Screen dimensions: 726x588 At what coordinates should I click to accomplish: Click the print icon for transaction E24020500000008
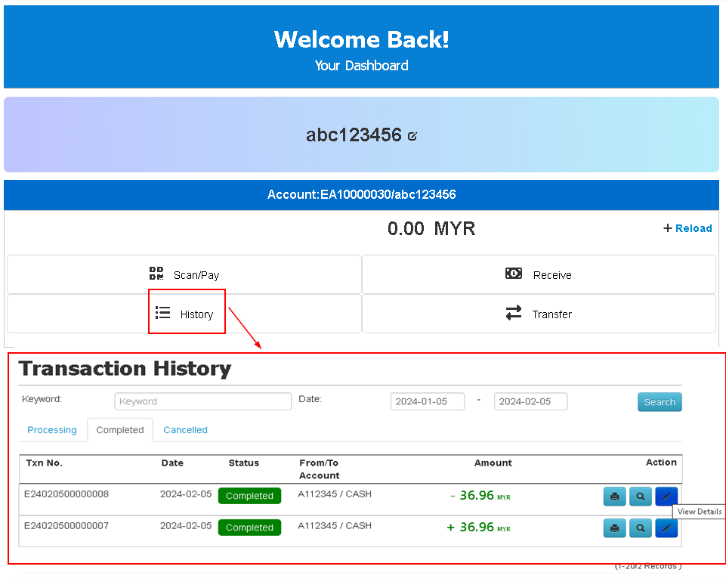[x=614, y=497]
